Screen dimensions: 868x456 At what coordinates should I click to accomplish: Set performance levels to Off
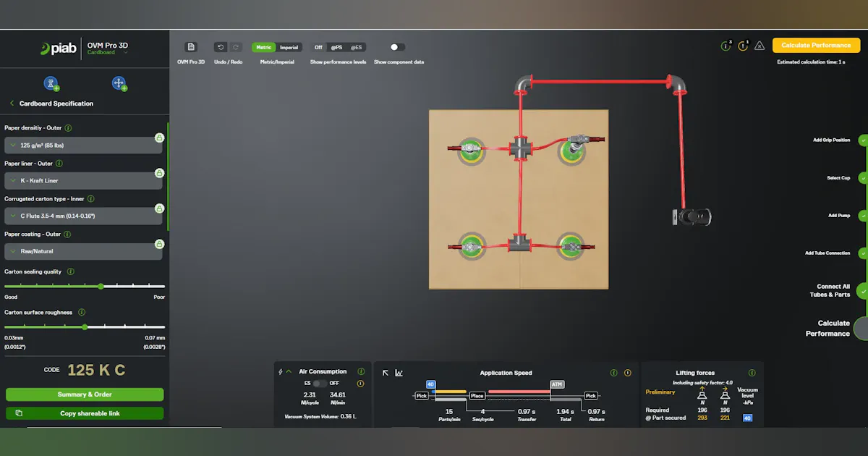pos(318,47)
